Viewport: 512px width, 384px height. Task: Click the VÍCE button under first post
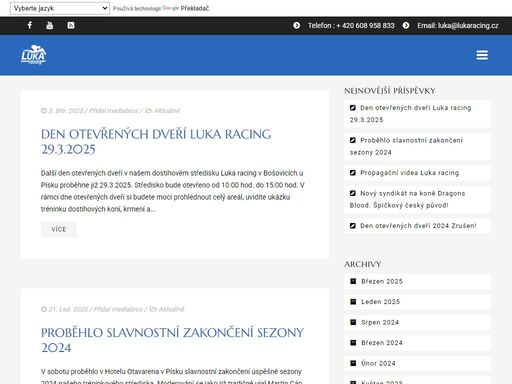(x=59, y=229)
